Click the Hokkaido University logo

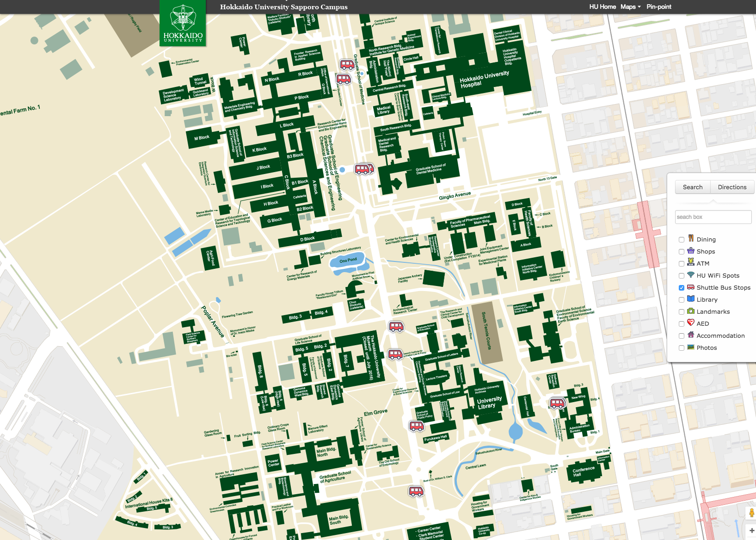click(x=183, y=23)
